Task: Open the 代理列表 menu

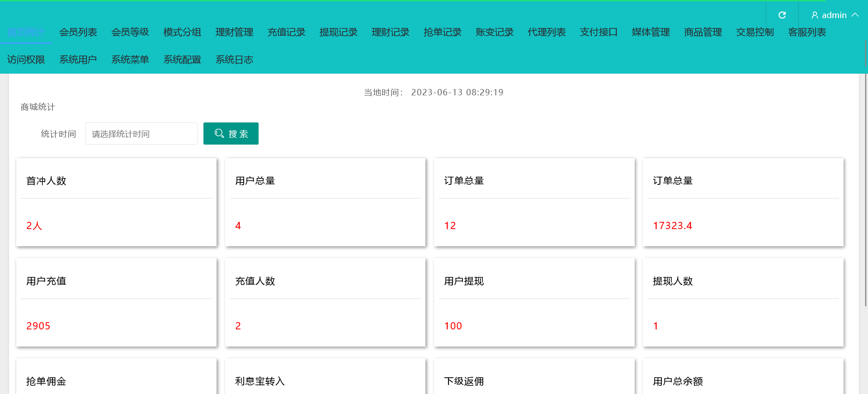Action: (x=547, y=32)
